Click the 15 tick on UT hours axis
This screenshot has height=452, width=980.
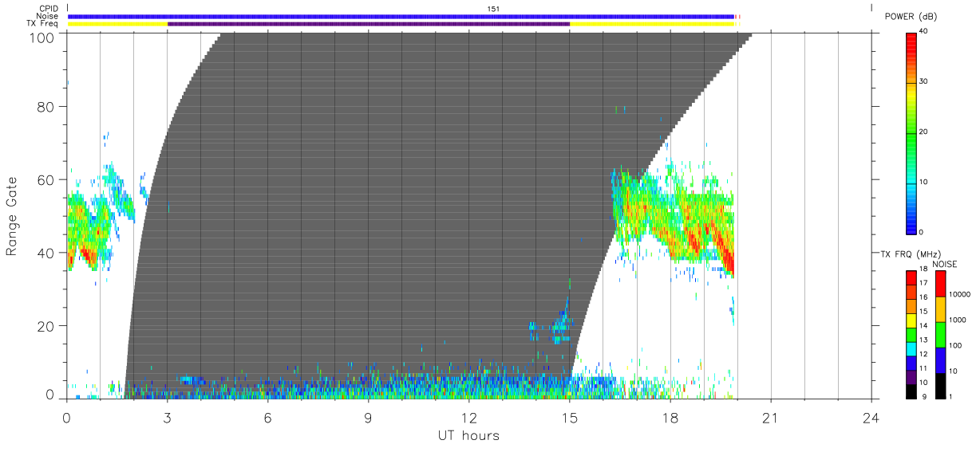(x=570, y=417)
